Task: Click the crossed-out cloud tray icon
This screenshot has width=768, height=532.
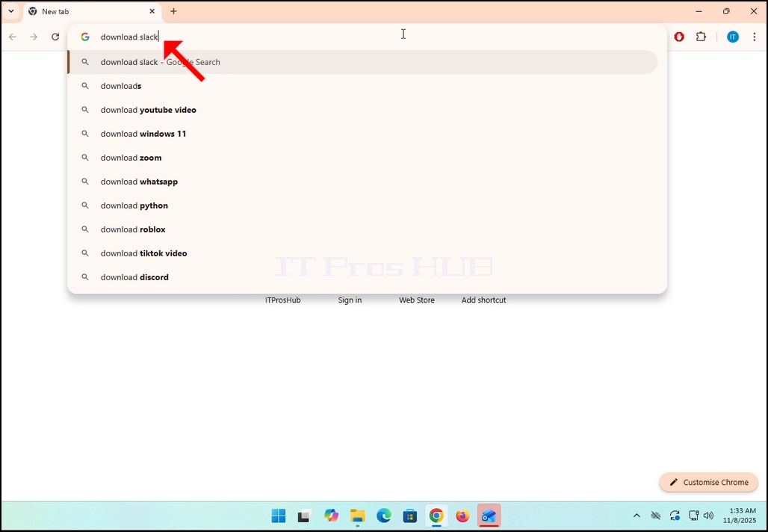Action: click(655, 516)
